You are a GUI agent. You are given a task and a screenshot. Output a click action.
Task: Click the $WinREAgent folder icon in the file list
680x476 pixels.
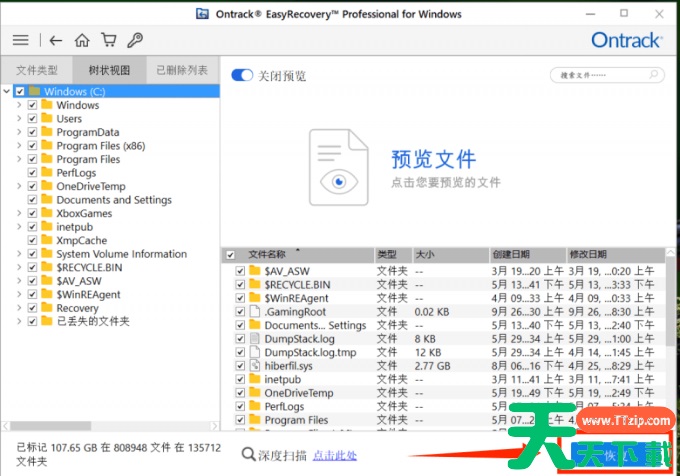click(255, 298)
